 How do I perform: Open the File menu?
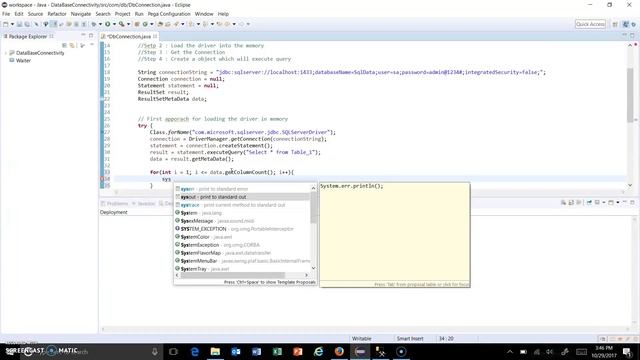tap(6, 14)
